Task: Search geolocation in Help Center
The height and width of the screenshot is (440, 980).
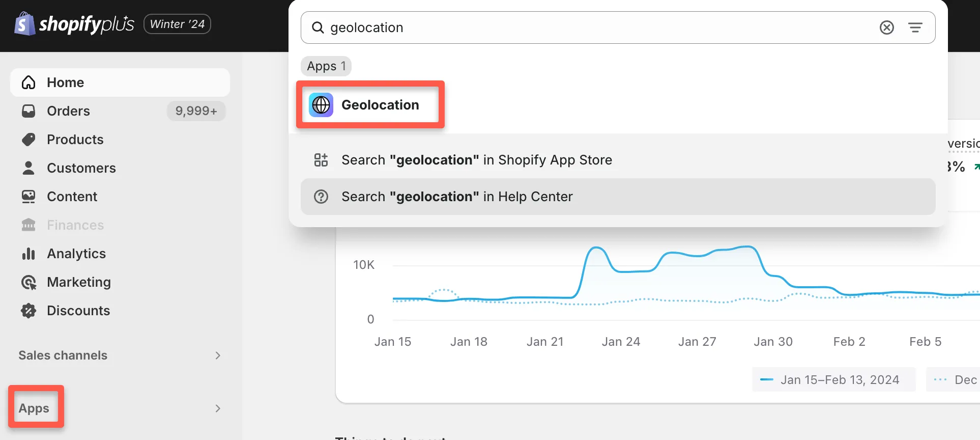Action: [456, 197]
